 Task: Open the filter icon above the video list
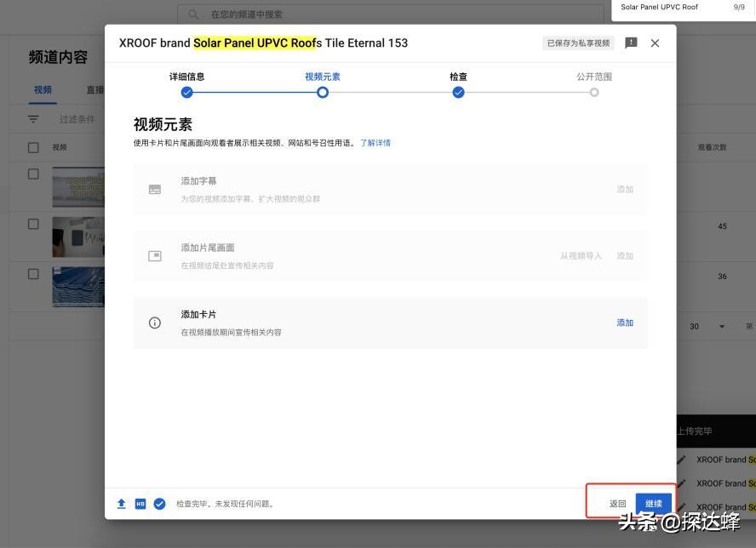coord(32,118)
